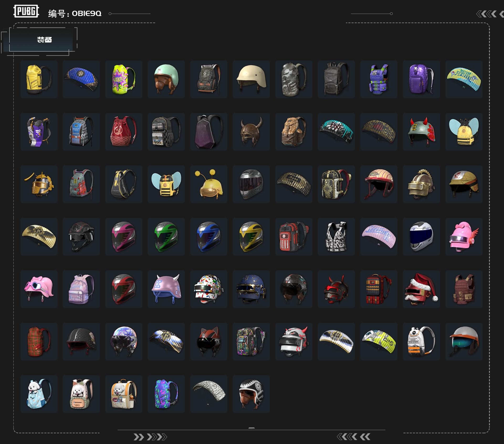Select the pink winged helmet with bow

[x=464, y=237]
